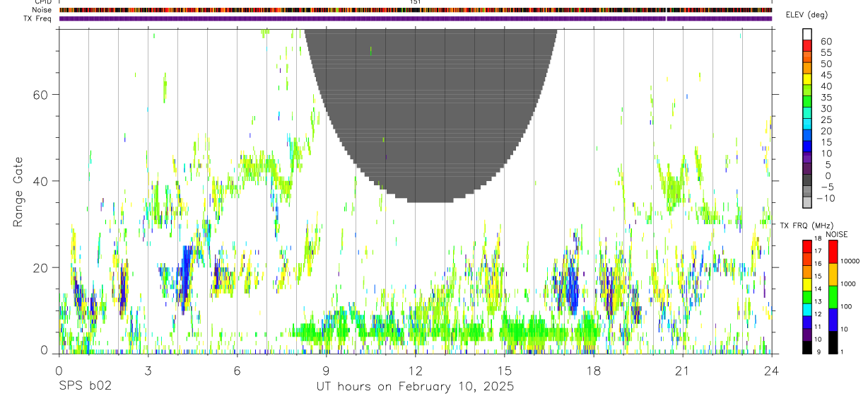Click the x-axis tick label 9
This screenshot has height=401, width=868.
[326, 371]
